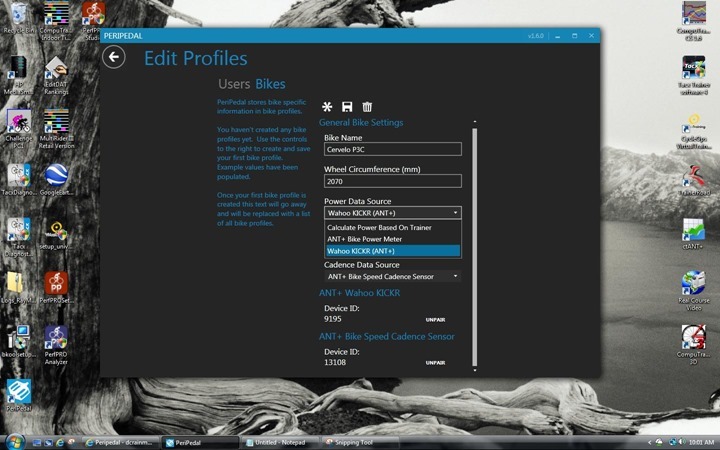Select the Google Earth desktop icon
Image resolution: width=720 pixels, height=450 pixels.
tap(56, 180)
